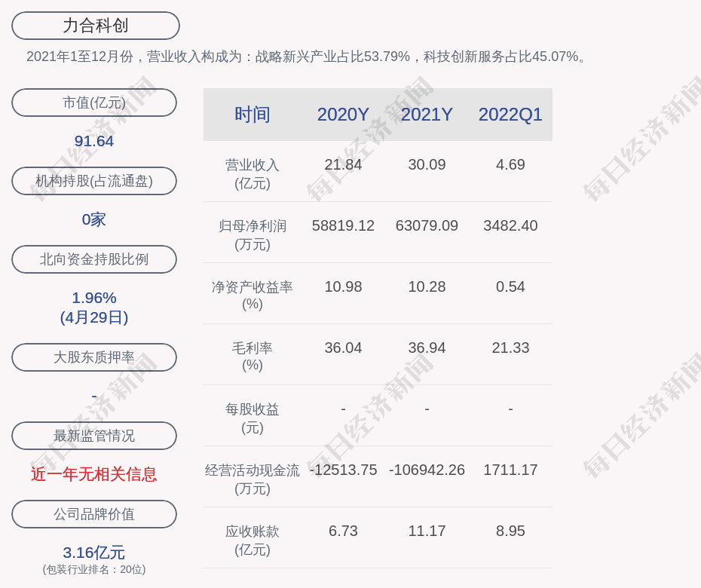Select the institutional holding value 0家

pos(94,219)
